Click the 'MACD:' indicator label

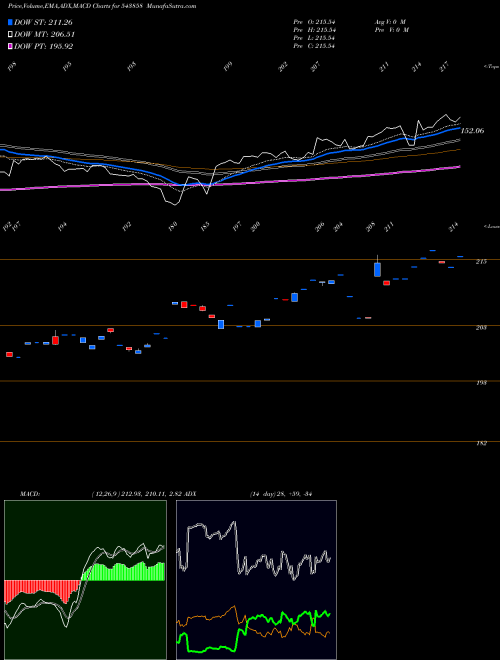coord(29,494)
